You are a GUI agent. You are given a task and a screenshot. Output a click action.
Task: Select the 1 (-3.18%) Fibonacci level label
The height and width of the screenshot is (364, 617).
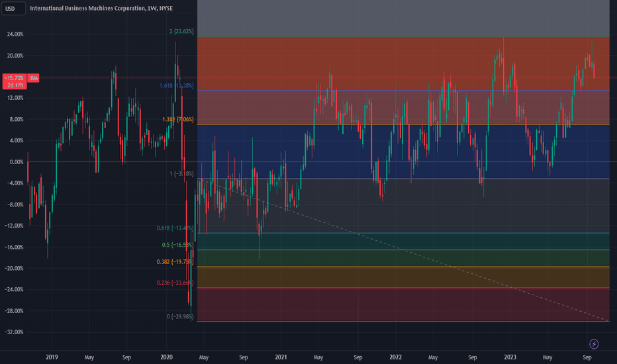point(181,173)
